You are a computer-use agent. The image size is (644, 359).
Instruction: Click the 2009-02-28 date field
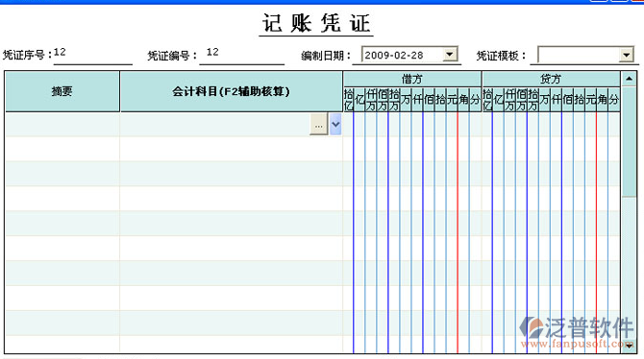click(x=403, y=55)
